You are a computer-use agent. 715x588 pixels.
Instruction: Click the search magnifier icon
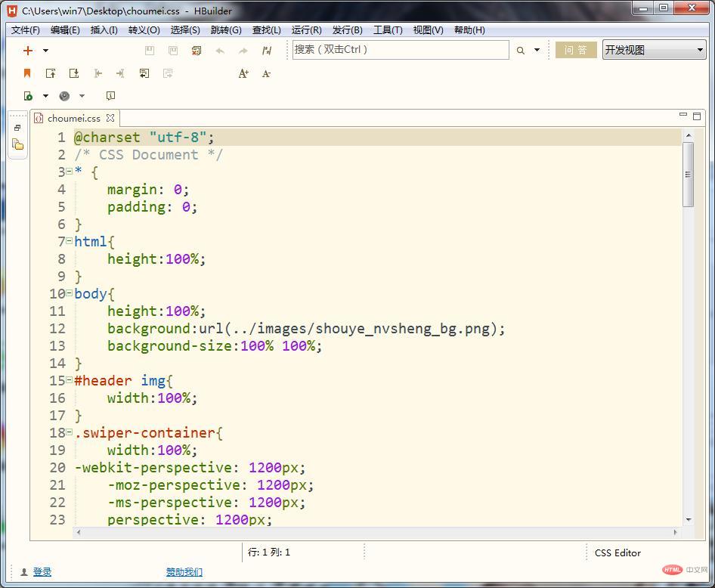click(520, 51)
